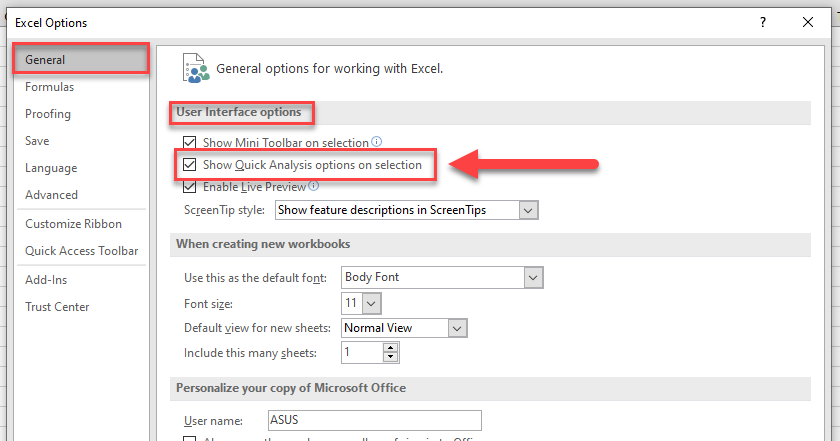Click the Personalize your copy of Microsoft Office heading
The height and width of the screenshot is (441, 840).
291,388
